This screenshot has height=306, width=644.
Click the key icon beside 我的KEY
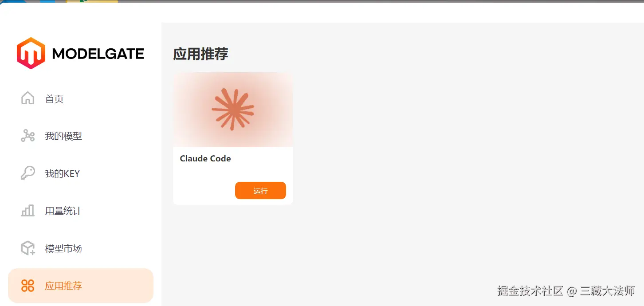pyautogui.click(x=27, y=173)
